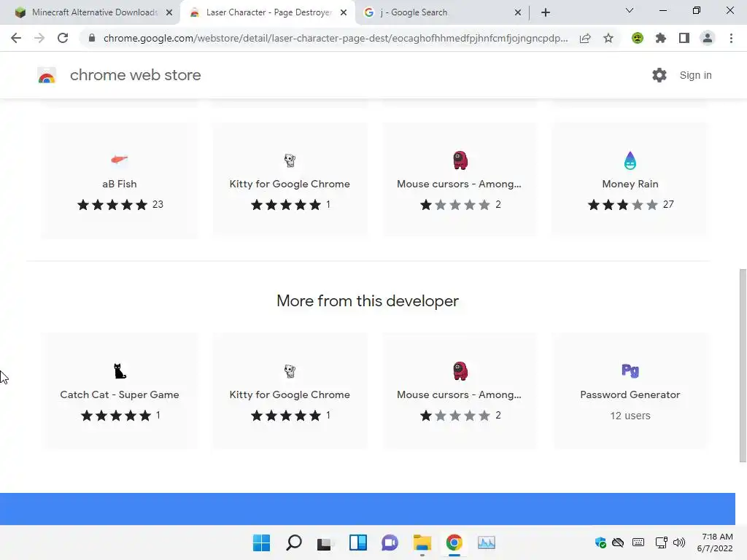Click Chrome icon on the taskbar
This screenshot has width=747, height=560.
454,542
